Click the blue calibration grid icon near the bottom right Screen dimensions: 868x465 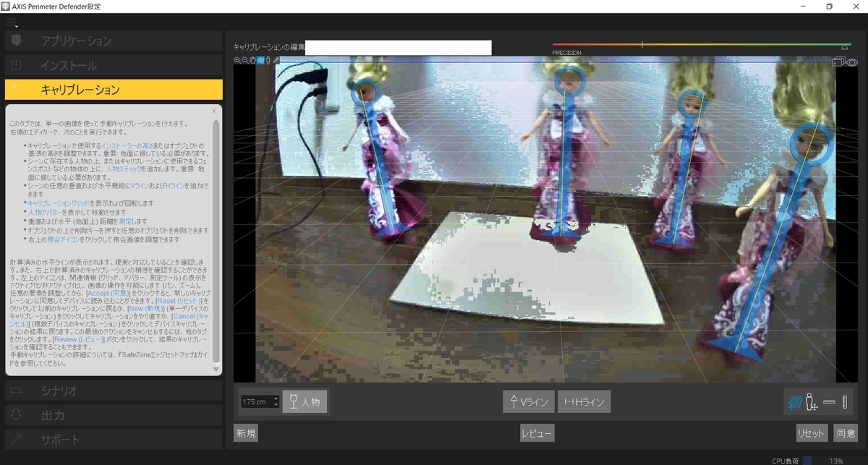[796, 403]
